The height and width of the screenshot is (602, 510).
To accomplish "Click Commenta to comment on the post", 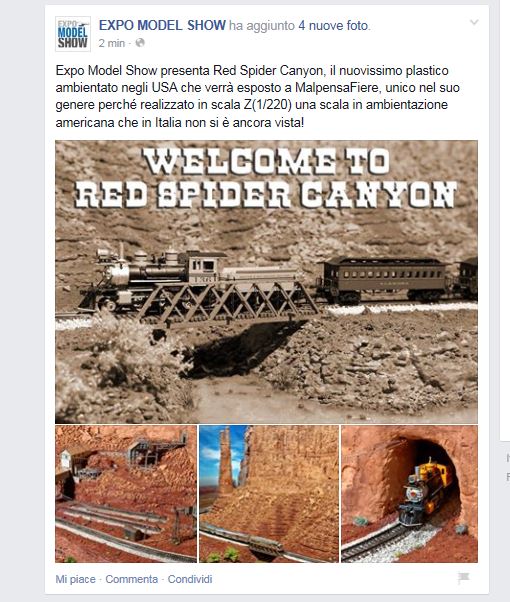I will coord(131,579).
